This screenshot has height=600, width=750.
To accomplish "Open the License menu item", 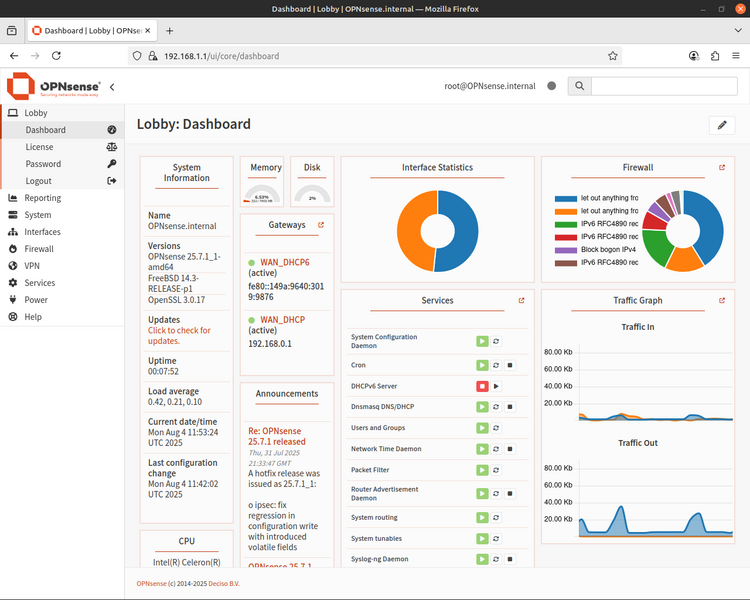I will [63, 147].
